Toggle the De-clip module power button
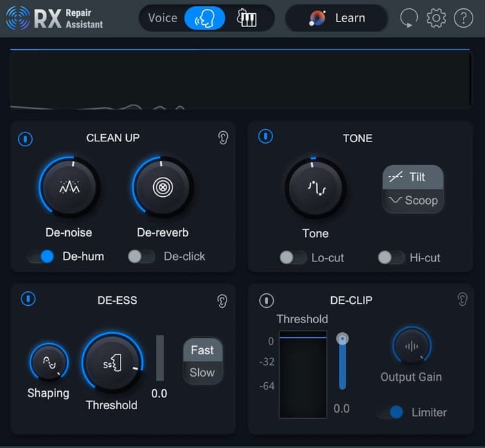The width and height of the screenshot is (485, 448). pyautogui.click(x=266, y=300)
